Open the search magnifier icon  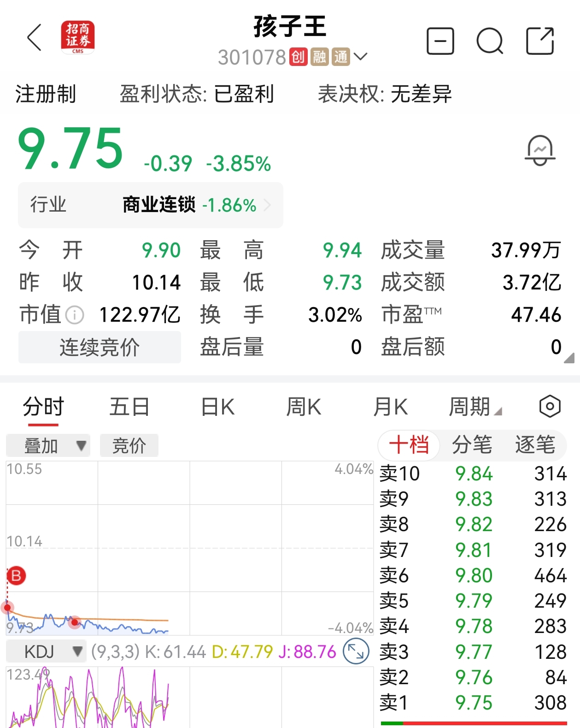(490, 41)
